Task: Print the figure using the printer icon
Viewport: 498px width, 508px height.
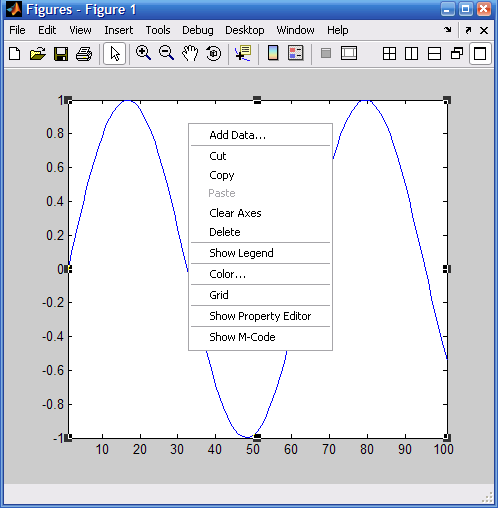Action: (x=84, y=54)
